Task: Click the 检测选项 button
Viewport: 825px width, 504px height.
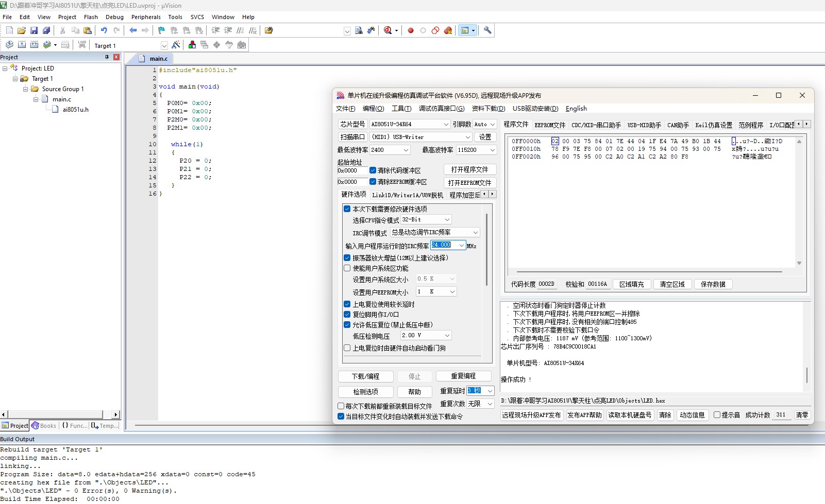Action: [x=365, y=392]
